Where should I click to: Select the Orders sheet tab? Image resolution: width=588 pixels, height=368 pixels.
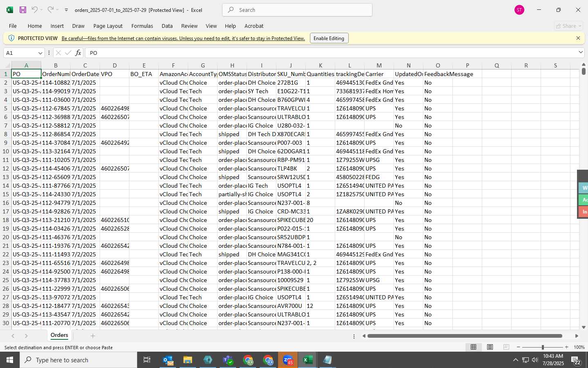pos(59,335)
